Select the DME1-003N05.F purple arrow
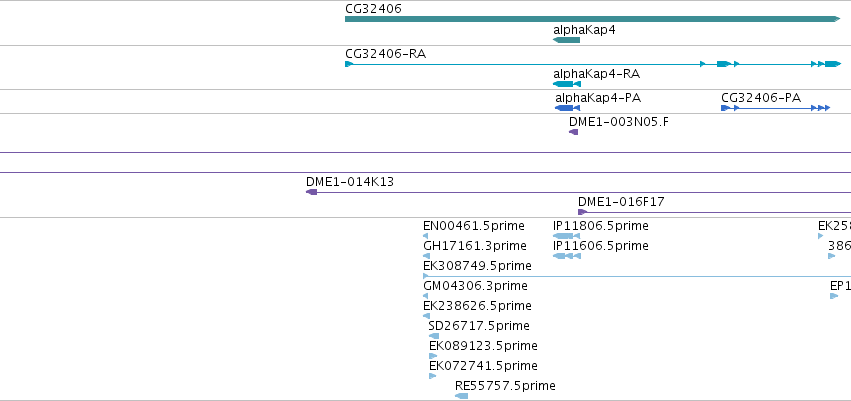851x401 pixels. [573, 132]
